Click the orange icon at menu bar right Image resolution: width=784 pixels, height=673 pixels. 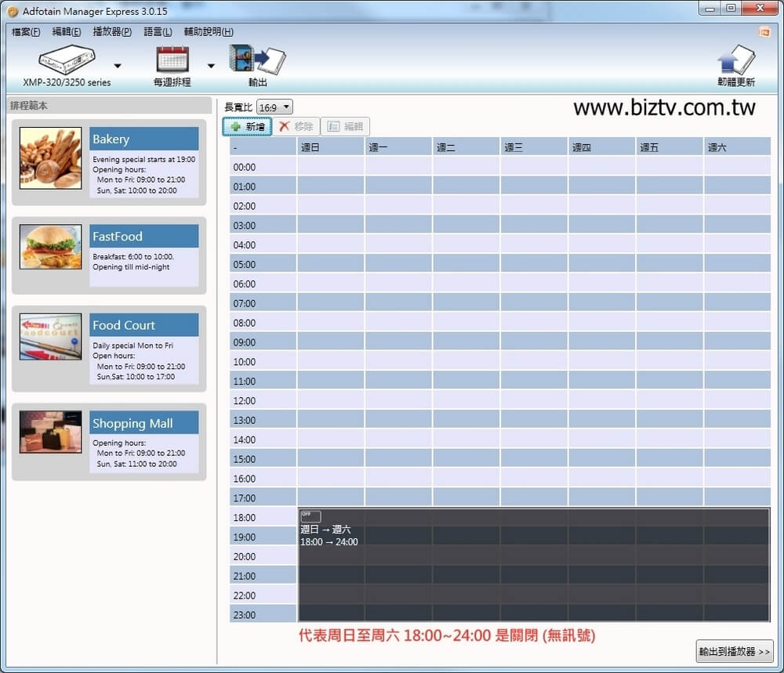click(764, 32)
